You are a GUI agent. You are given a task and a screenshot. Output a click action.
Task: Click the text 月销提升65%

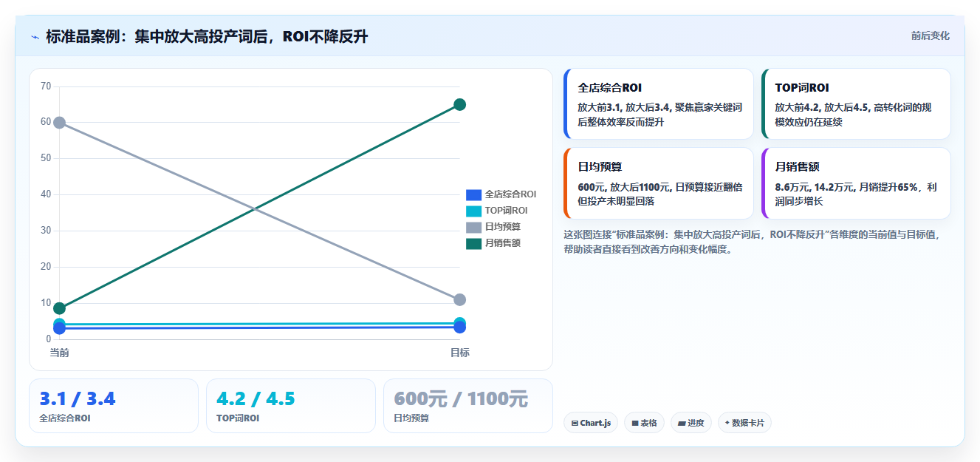(886, 187)
